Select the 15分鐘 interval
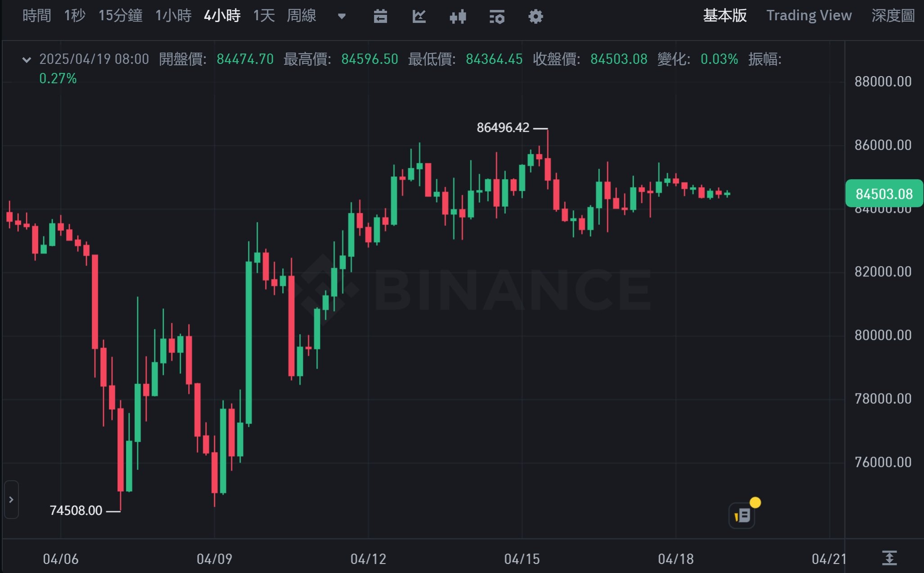 120,16
